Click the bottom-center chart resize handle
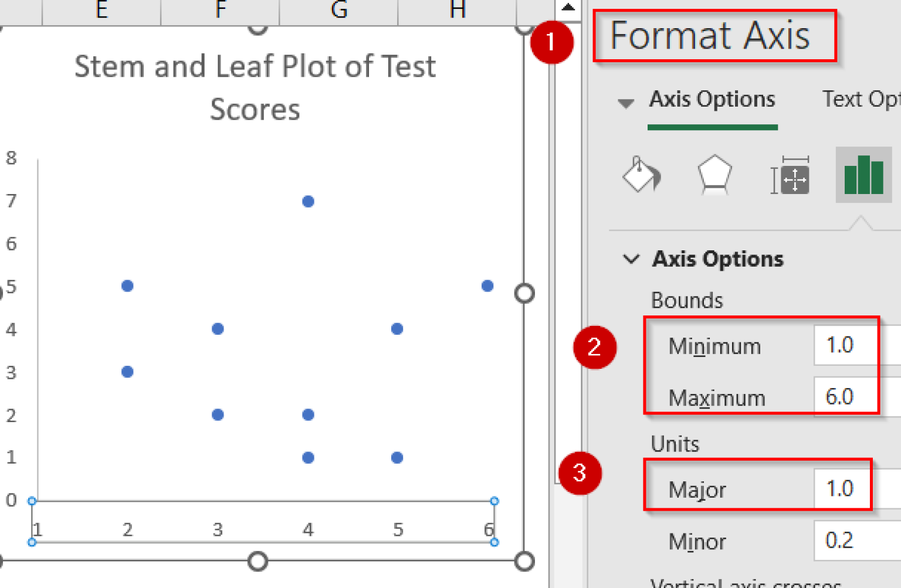This screenshot has height=588, width=901. click(x=257, y=562)
